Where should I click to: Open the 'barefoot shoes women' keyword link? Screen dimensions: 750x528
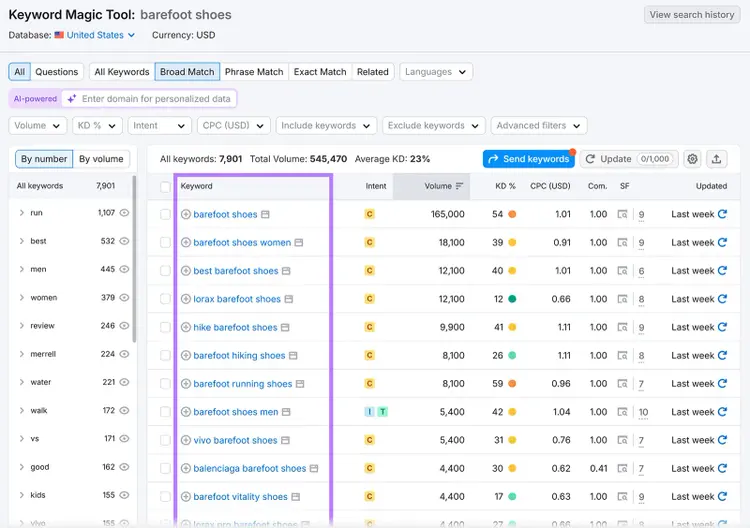pyautogui.click(x=242, y=242)
